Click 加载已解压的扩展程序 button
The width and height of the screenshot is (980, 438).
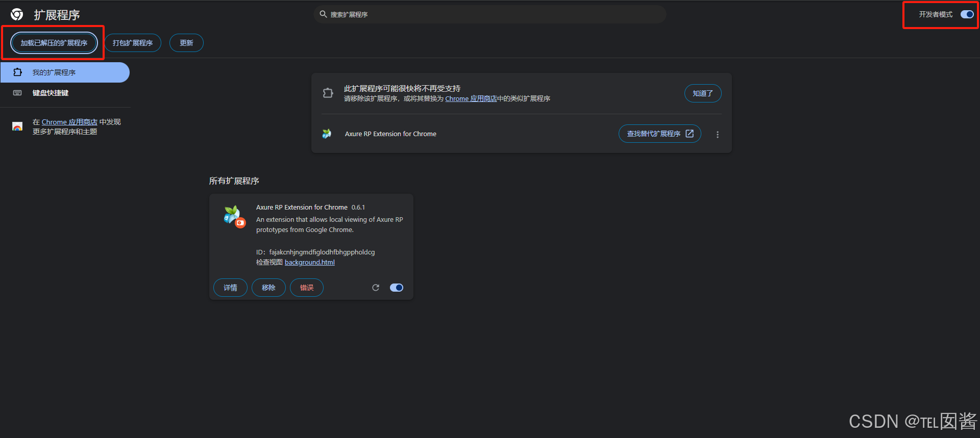[x=54, y=43]
